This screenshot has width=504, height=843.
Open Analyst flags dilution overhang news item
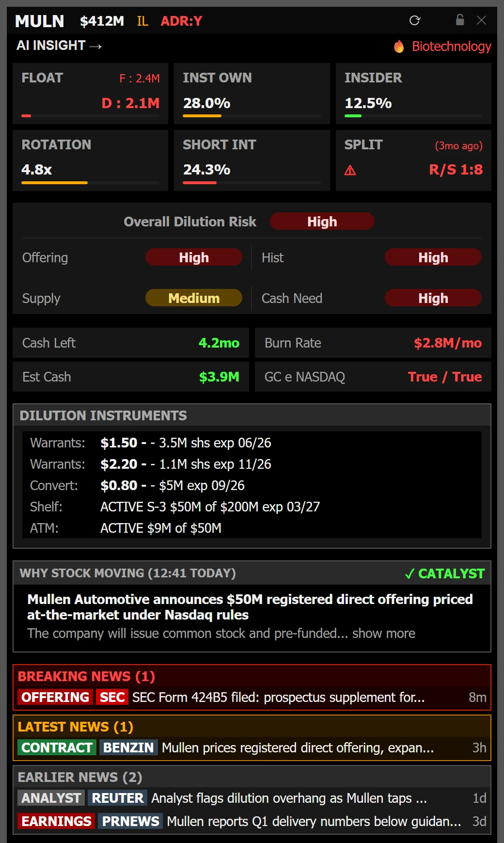tap(289, 798)
